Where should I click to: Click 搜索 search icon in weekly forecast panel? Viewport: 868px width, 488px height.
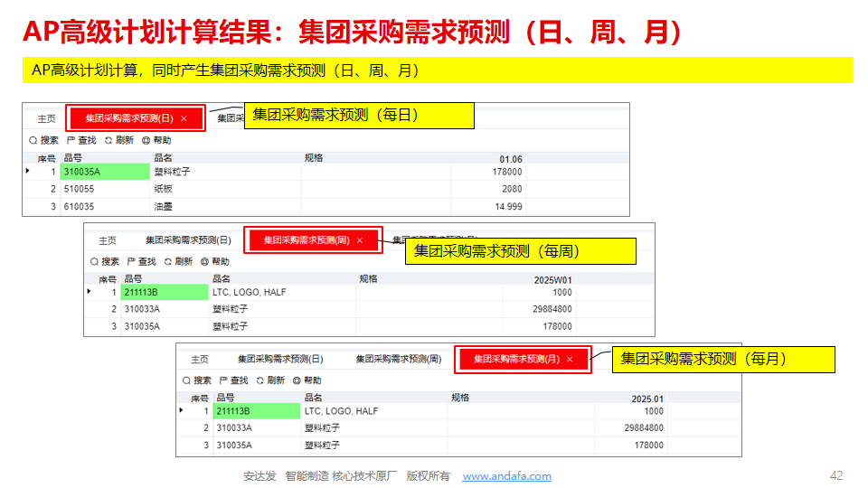coord(95,262)
